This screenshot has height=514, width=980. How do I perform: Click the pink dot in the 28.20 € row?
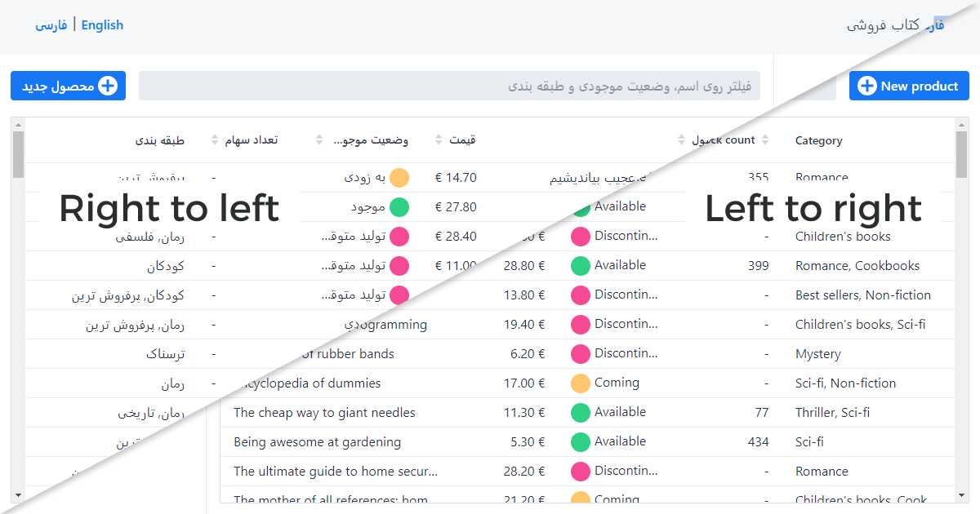pyautogui.click(x=581, y=472)
